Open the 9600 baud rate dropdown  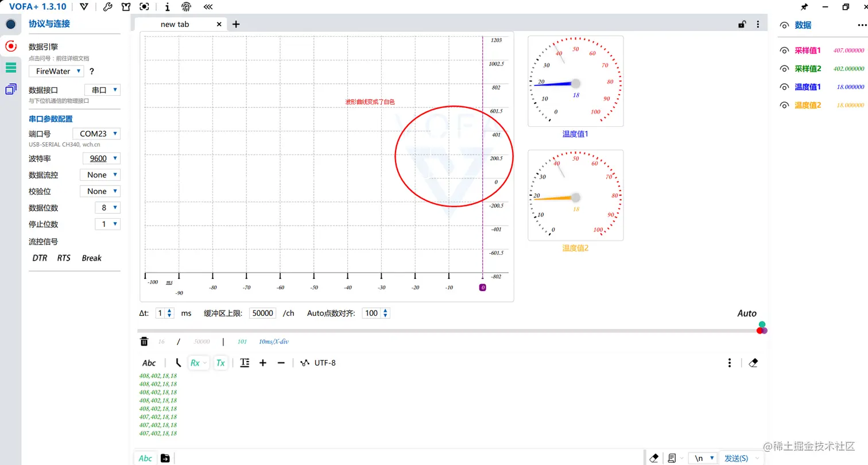[x=102, y=158]
